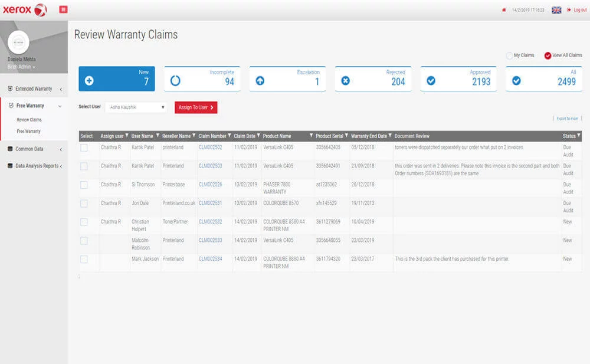Viewport: 590px width, 364px height.
Task: Click the red hamburger menu icon
Action: coord(63,9)
